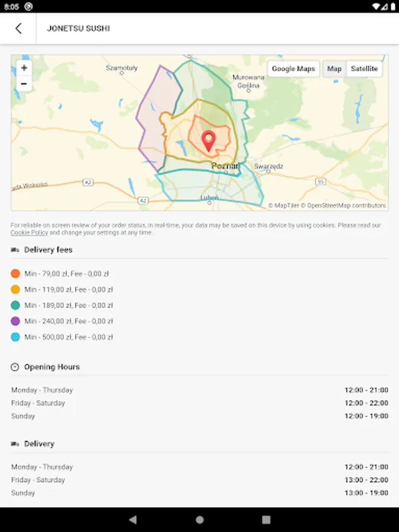
Task: Select the Opening Hours 12:00 - 22:00 value
Action: pos(366,403)
